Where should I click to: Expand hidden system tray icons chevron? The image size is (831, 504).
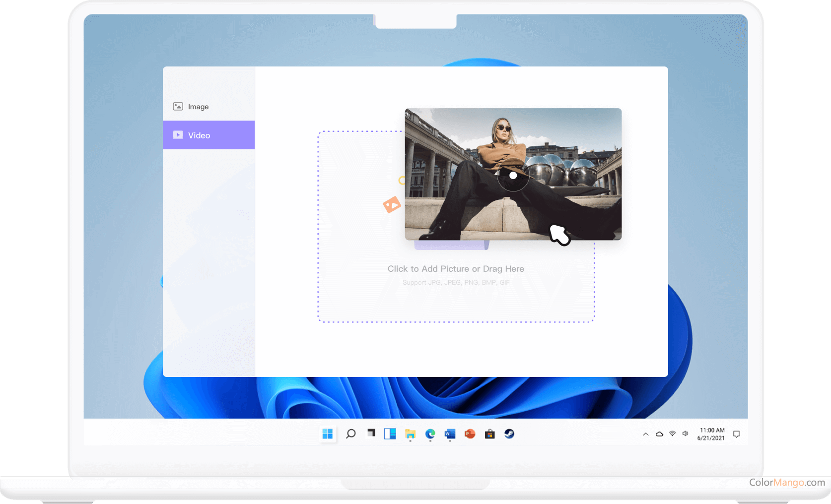646,434
